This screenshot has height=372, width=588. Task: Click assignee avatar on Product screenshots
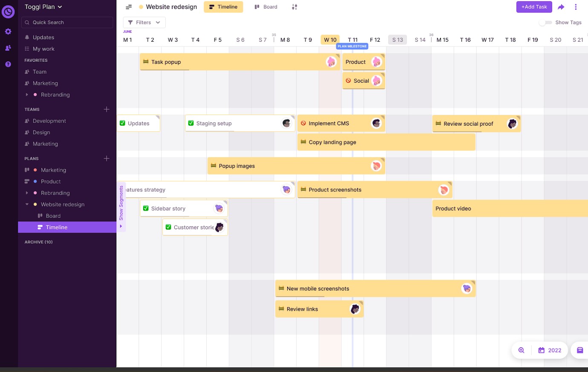click(x=444, y=190)
